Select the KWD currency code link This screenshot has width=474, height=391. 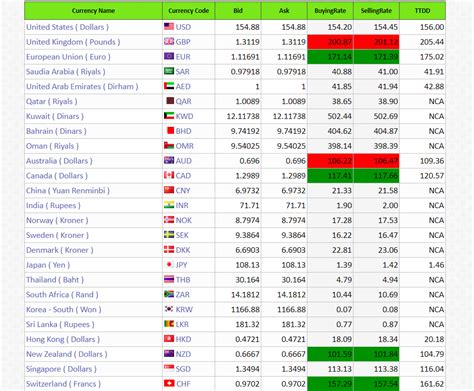[x=184, y=116]
